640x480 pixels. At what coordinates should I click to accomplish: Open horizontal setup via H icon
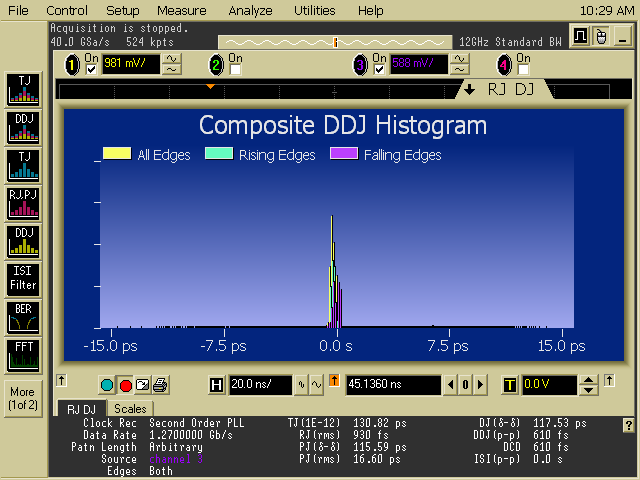tap(217, 385)
